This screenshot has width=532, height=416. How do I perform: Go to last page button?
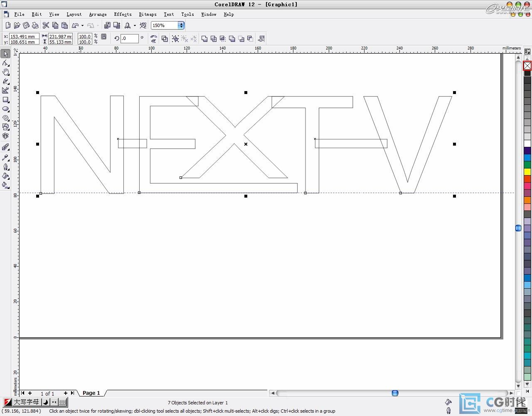coord(72,393)
